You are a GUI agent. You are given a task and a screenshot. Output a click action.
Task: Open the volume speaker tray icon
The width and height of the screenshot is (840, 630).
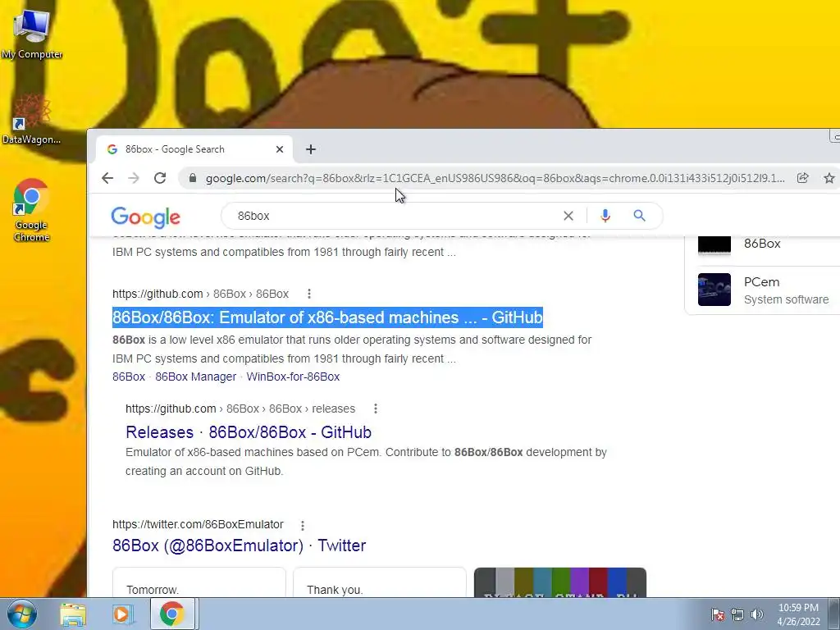pos(757,614)
